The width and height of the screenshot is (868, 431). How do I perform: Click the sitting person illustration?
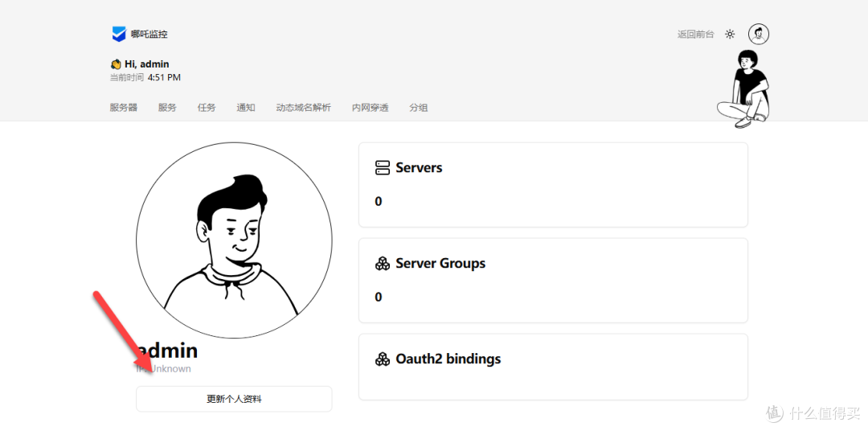point(743,88)
